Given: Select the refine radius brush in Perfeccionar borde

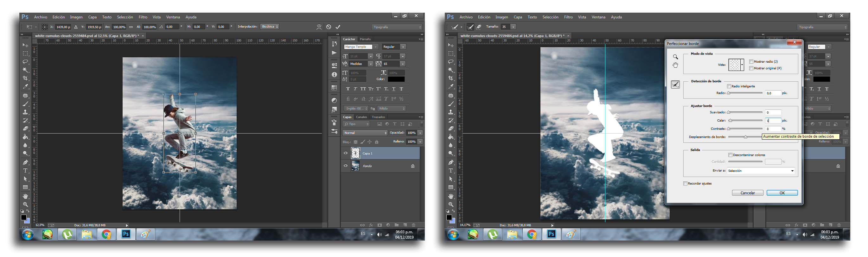Looking at the screenshot, I should 675,85.
